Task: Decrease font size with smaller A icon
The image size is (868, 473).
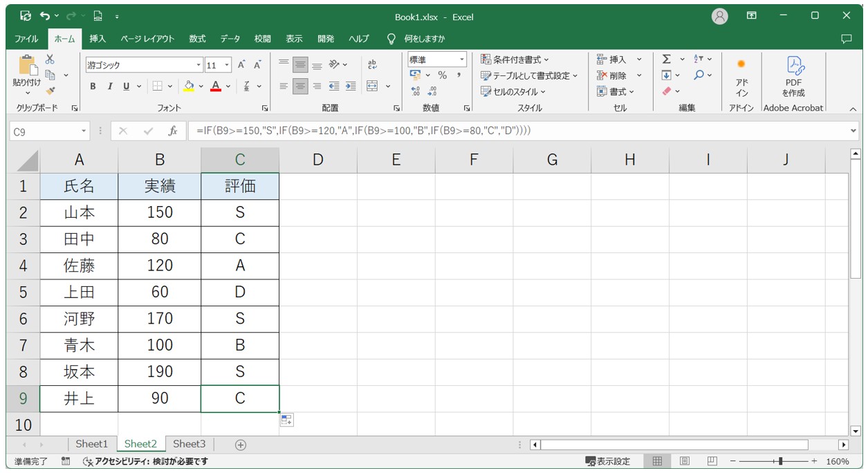Action: click(257, 65)
